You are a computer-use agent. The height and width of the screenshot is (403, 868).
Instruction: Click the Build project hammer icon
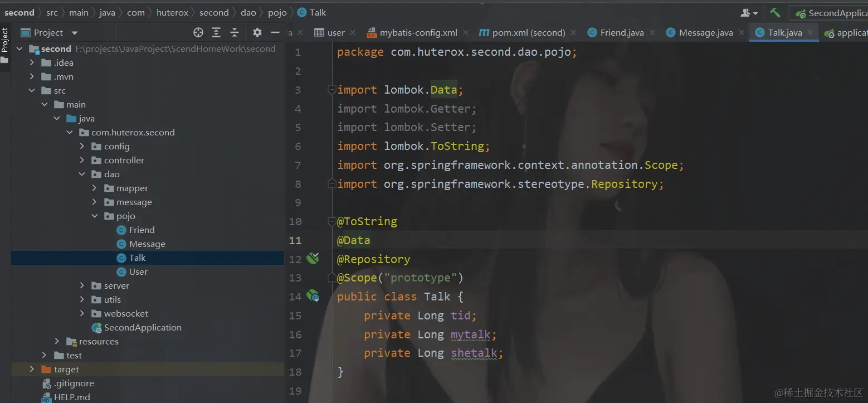tap(776, 12)
